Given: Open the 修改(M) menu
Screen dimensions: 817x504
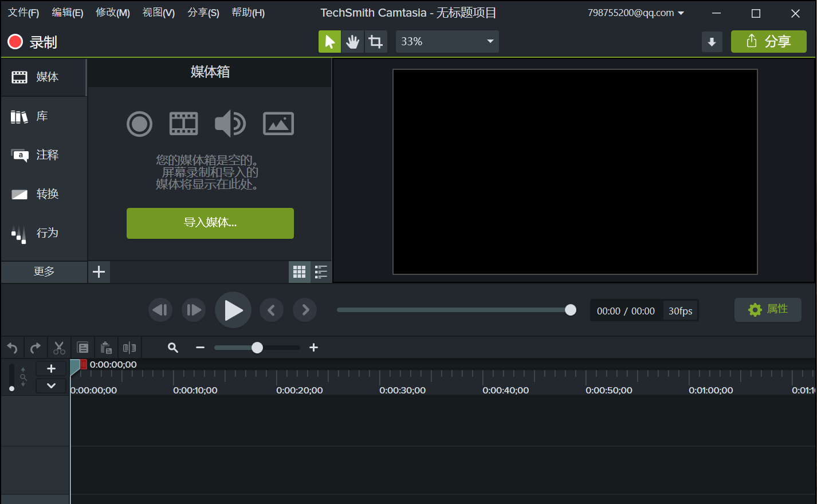Looking at the screenshot, I should pyautogui.click(x=113, y=13).
